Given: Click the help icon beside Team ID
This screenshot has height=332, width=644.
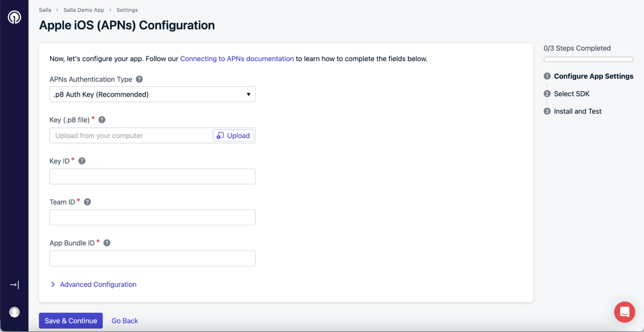Looking at the screenshot, I should (x=87, y=202).
